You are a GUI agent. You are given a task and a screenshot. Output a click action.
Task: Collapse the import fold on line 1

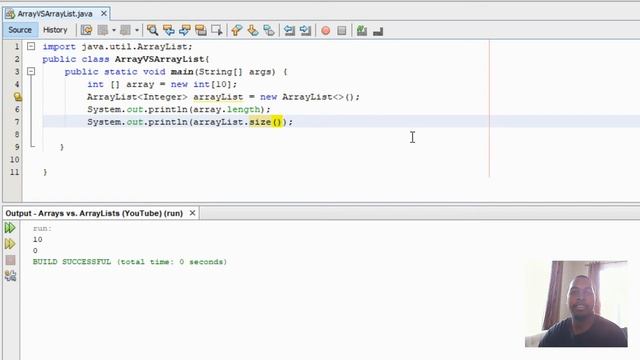31,47
